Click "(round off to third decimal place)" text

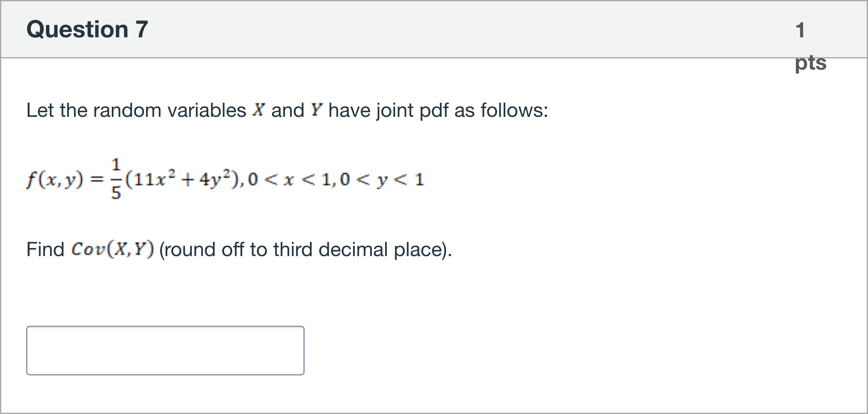(x=305, y=250)
